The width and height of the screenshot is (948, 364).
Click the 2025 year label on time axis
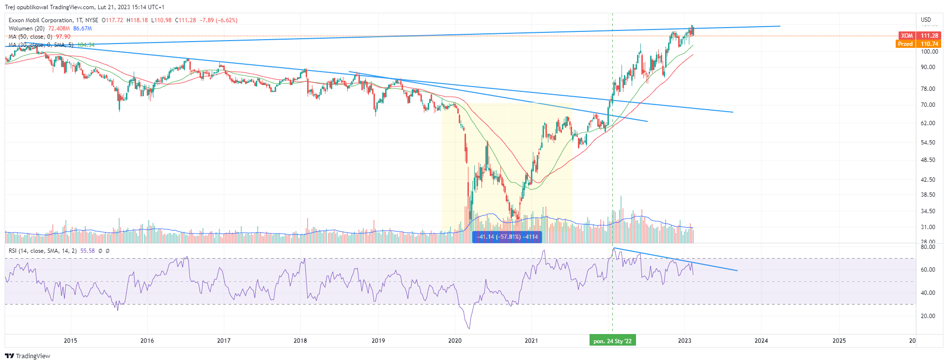(839, 341)
